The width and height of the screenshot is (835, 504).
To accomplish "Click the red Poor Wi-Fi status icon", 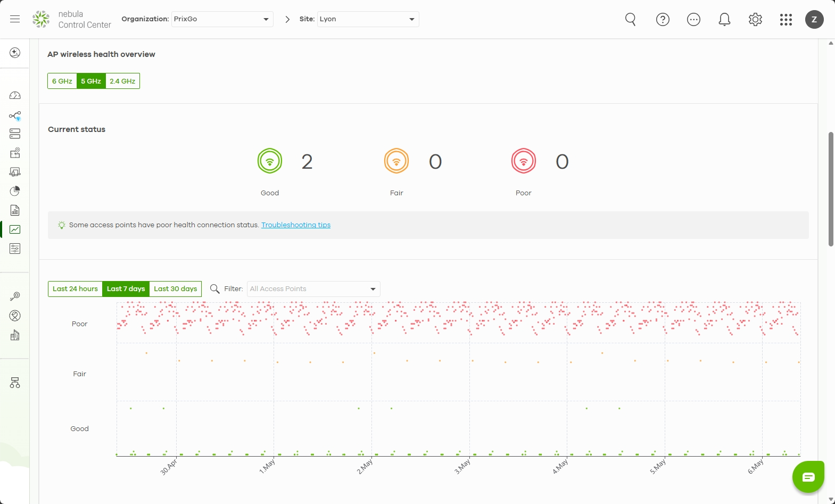I will (524, 161).
